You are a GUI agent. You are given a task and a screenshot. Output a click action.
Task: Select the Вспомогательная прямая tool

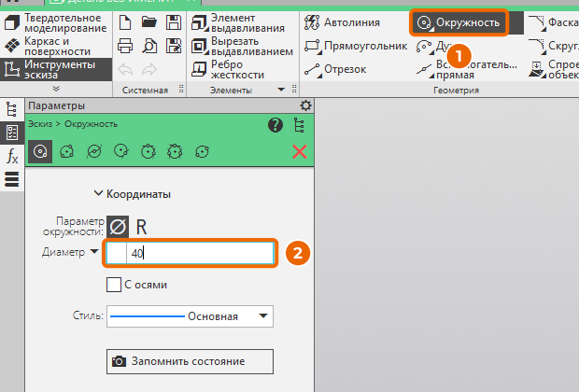click(x=466, y=69)
